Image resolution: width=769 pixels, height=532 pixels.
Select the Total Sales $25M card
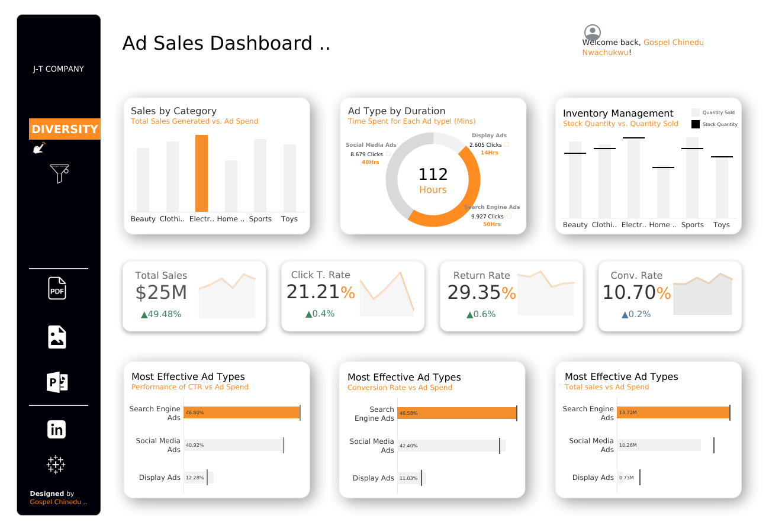tap(195, 296)
